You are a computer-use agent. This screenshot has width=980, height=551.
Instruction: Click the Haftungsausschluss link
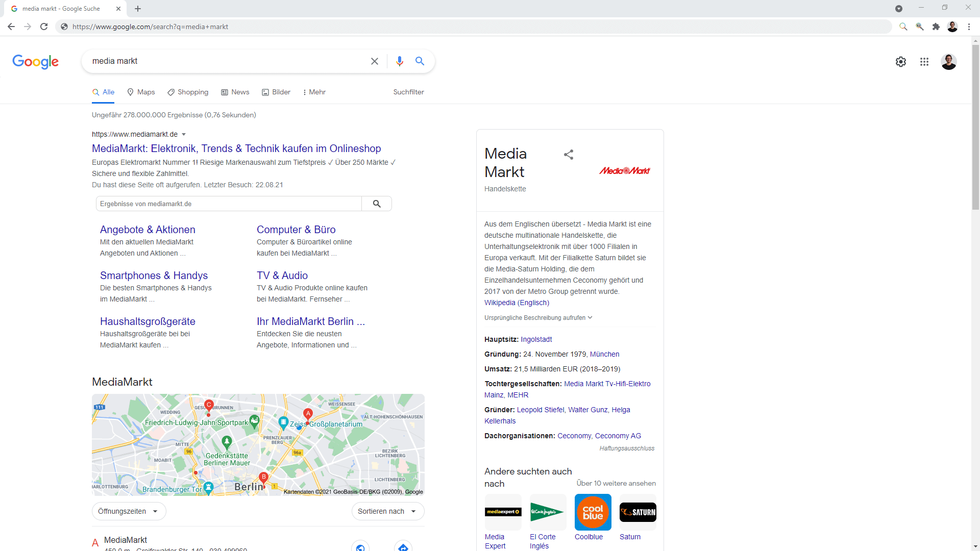627,448
